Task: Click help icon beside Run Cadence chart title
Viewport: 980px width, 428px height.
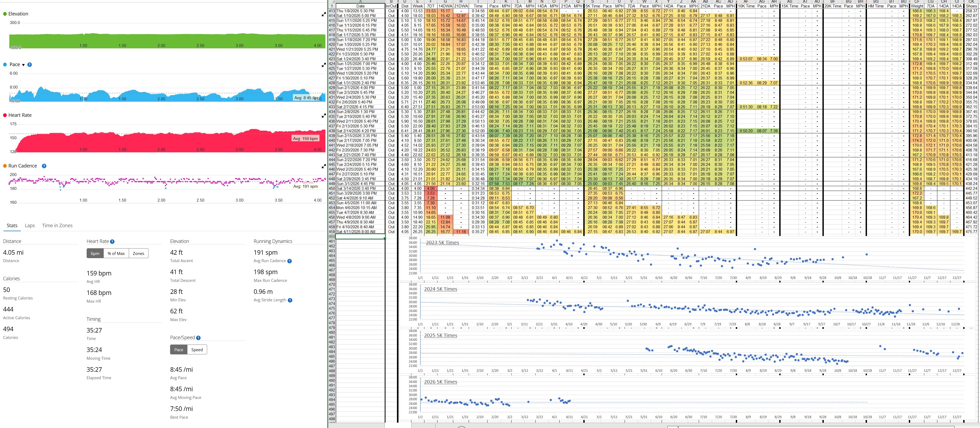Action: [x=44, y=166]
